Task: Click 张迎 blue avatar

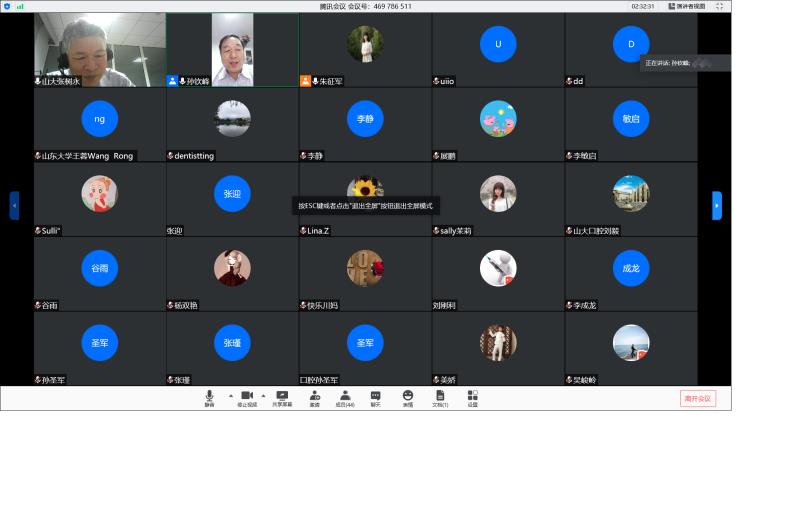Action: point(233,193)
